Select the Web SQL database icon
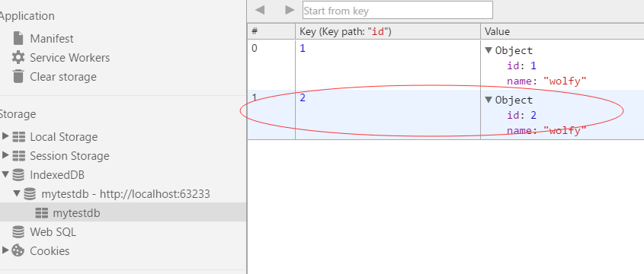Image resolution: width=644 pixels, height=274 pixels. (x=18, y=232)
